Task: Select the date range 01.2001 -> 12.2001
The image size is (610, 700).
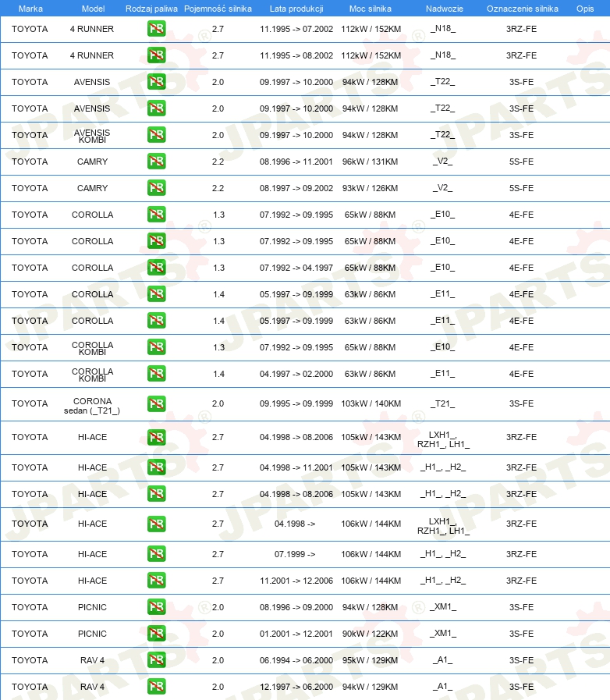Action: (x=296, y=634)
